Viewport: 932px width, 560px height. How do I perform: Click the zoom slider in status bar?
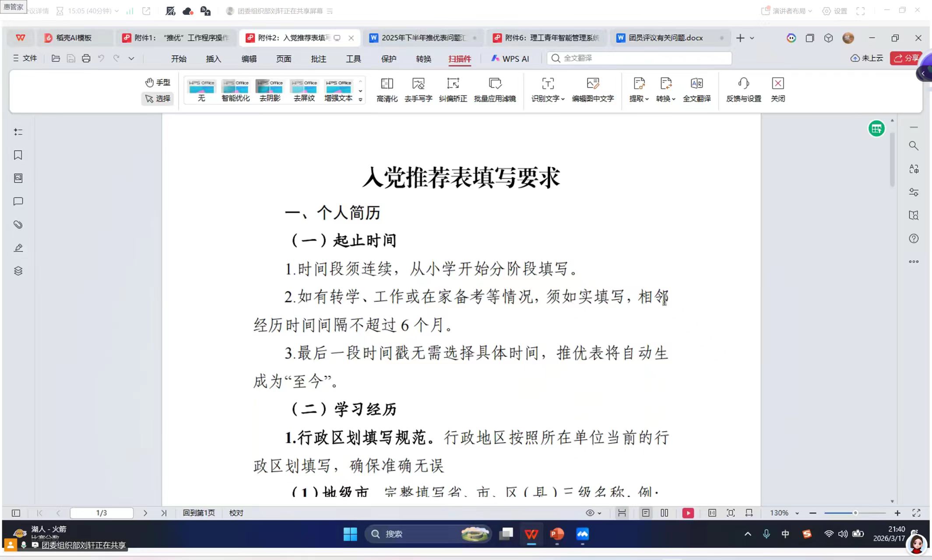[855, 513]
